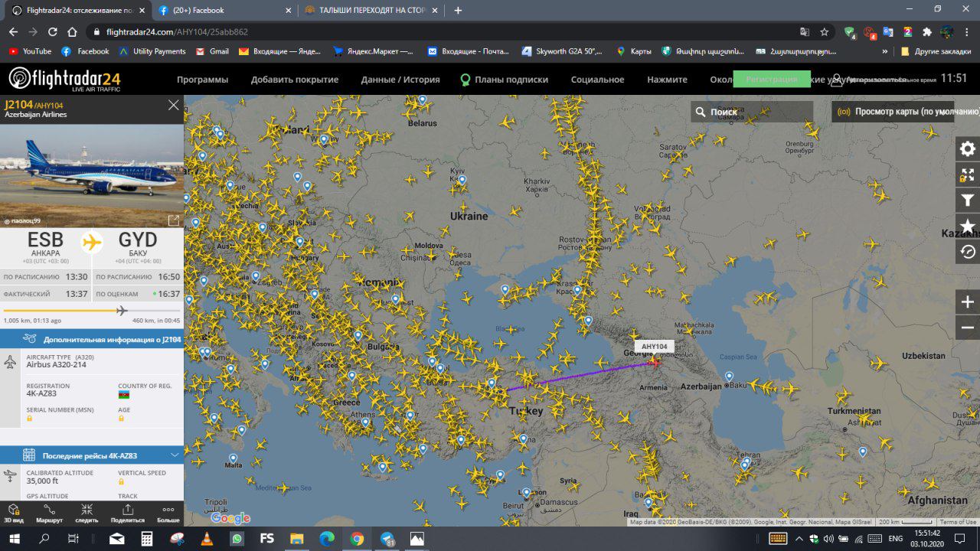Image resolution: width=980 pixels, height=551 pixels.
Task: Open the browser home page
Action: (72, 32)
